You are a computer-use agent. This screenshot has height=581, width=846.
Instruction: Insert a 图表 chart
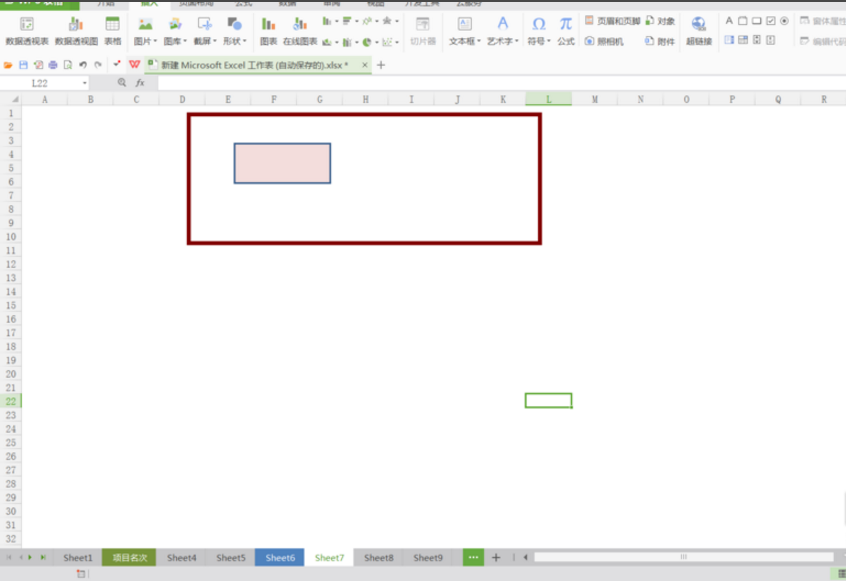click(268, 31)
